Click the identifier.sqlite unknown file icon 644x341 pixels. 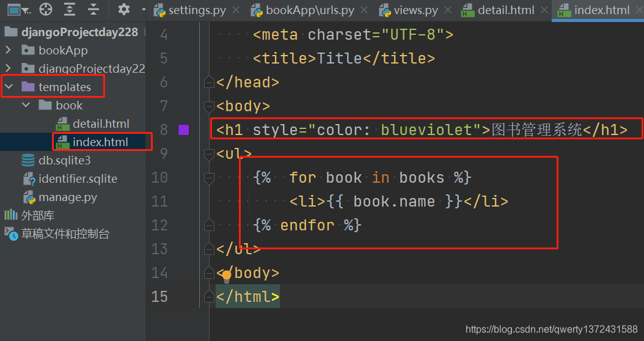(x=29, y=178)
